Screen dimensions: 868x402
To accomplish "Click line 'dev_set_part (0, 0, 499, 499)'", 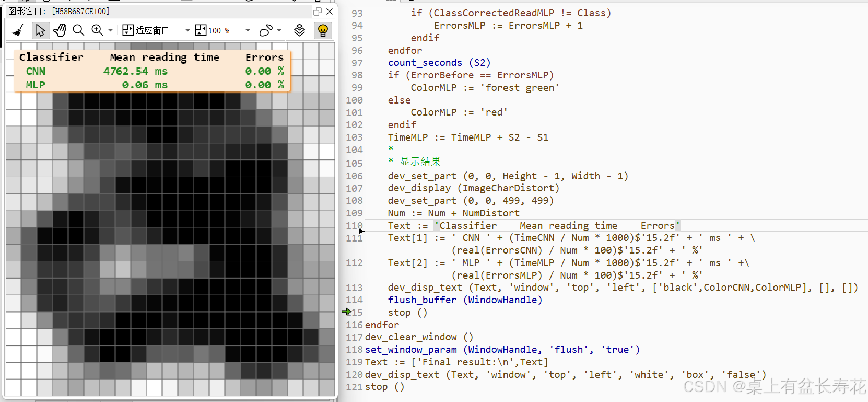I will [471, 200].
